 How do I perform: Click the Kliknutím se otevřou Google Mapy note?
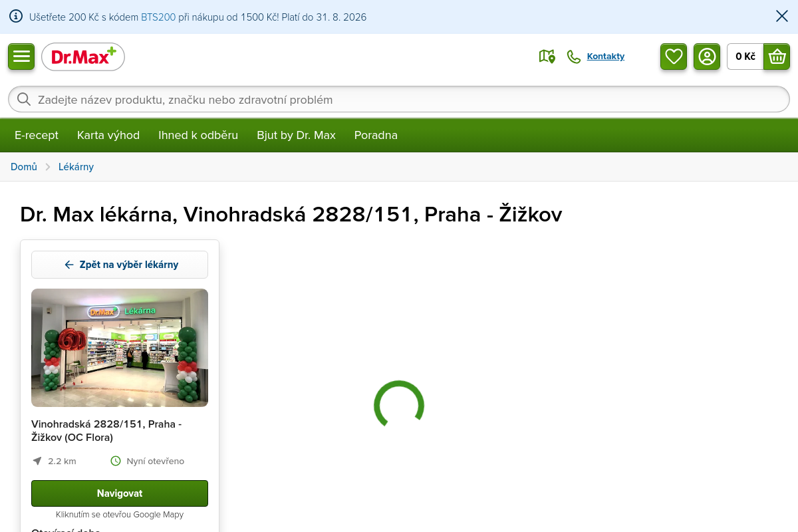(x=120, y=515)
